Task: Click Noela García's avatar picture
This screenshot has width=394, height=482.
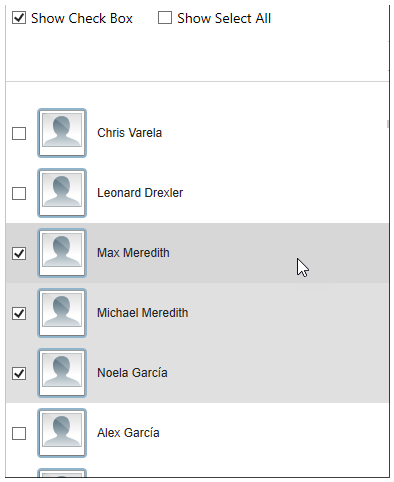Action: point(62,373)
